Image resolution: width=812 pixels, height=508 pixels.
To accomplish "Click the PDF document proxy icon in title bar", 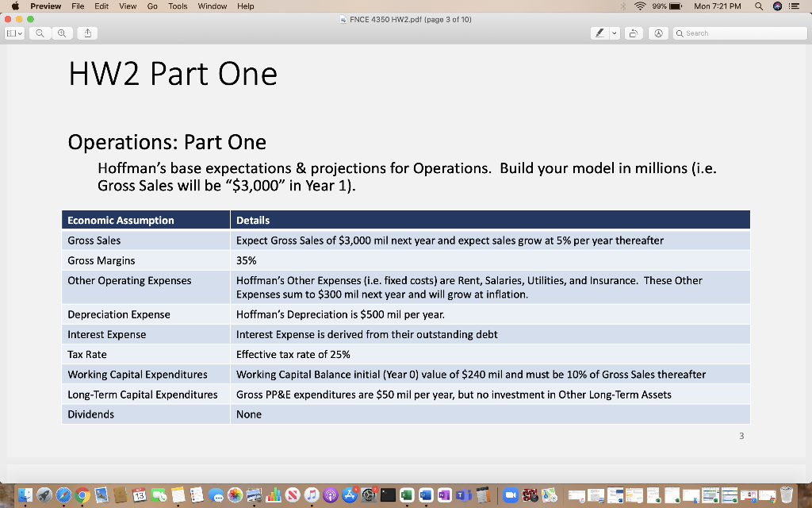I will pyautogui.click(x=343, y=20).
